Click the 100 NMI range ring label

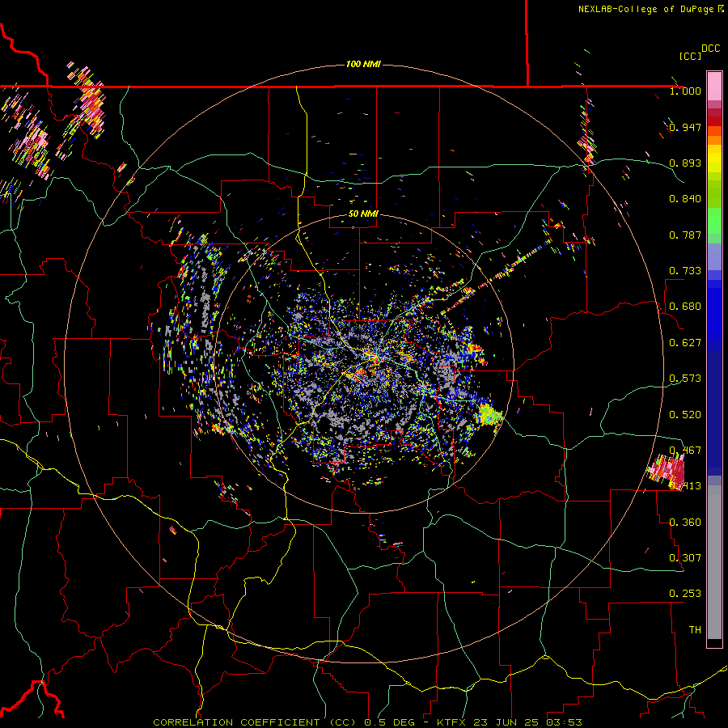point(363,64)
